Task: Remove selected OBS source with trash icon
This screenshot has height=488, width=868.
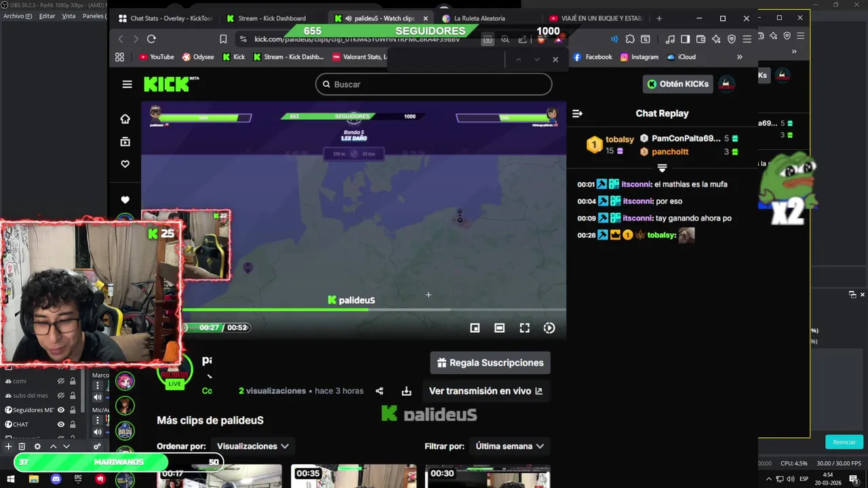Action: pyautogui.click(x=22, y=446)
